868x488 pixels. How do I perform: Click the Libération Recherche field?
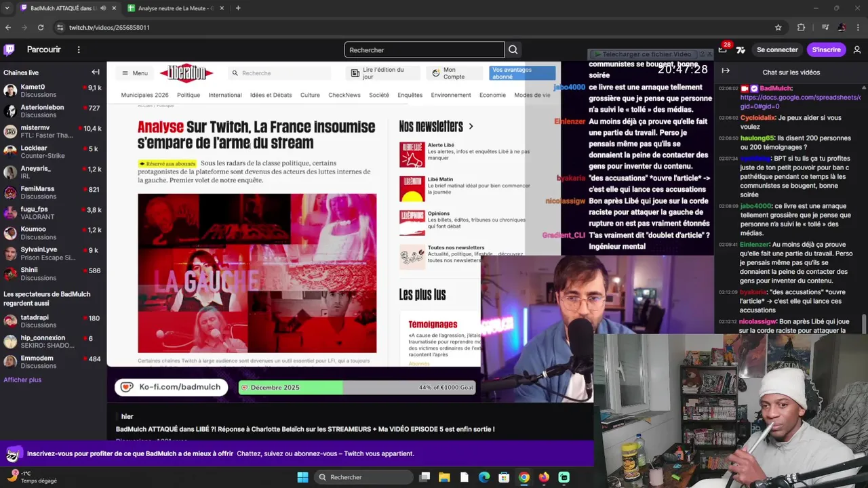point(279,73)
